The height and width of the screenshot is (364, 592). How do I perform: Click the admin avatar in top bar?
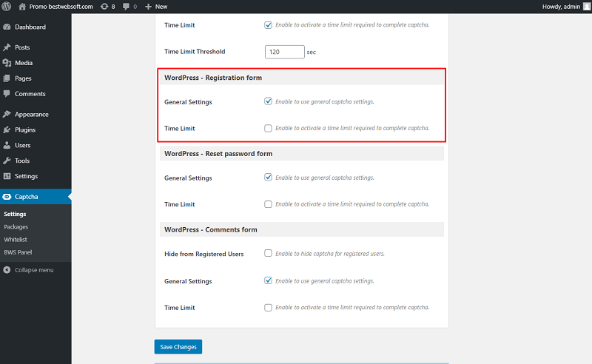(587, 7)
